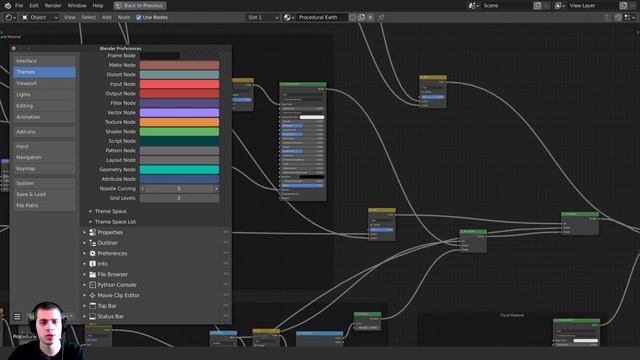Expand the Info theme section
Screen dimensions: 640x360
tap(85, 264)
